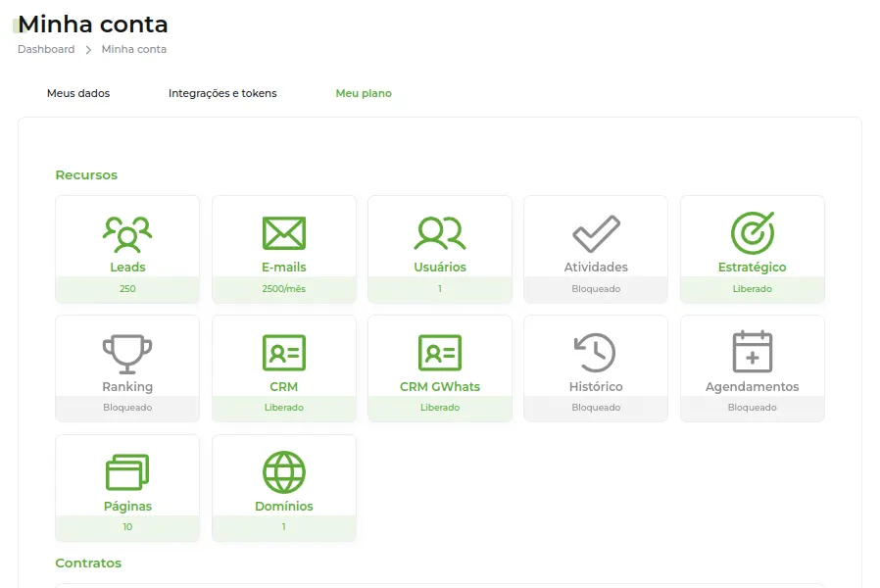Click the CRM GWhats contact card icon
Viewport: 880px width, 588px height.
point(440,353)
